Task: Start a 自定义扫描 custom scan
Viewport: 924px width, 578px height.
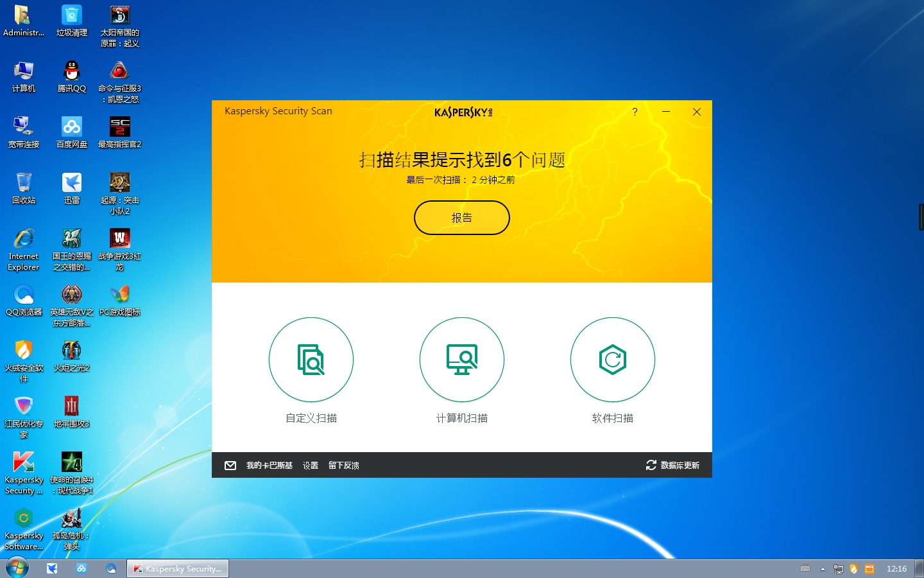Action: click(x=311, y=360)
